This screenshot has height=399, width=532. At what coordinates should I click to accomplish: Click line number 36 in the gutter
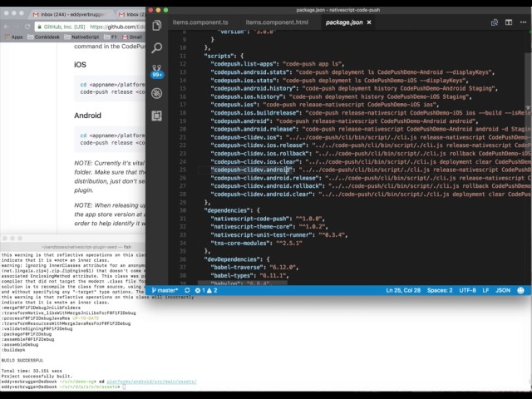(183, 259)
